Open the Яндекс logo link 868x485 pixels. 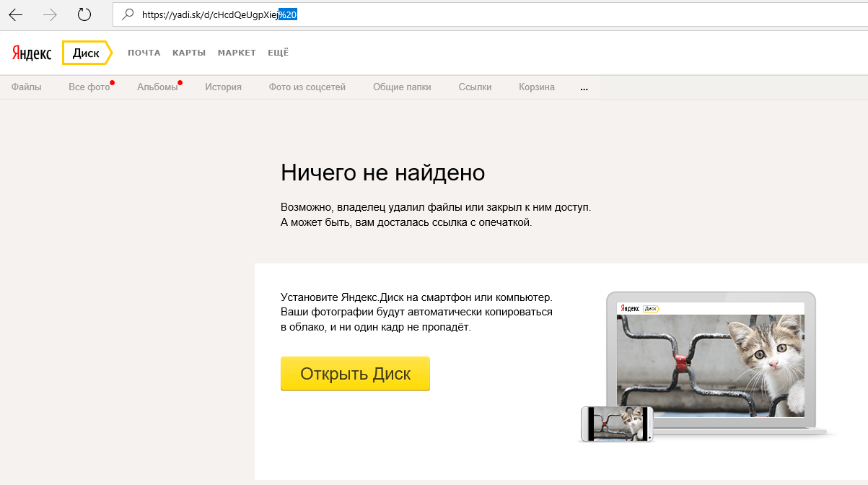(x=32, y=53)
